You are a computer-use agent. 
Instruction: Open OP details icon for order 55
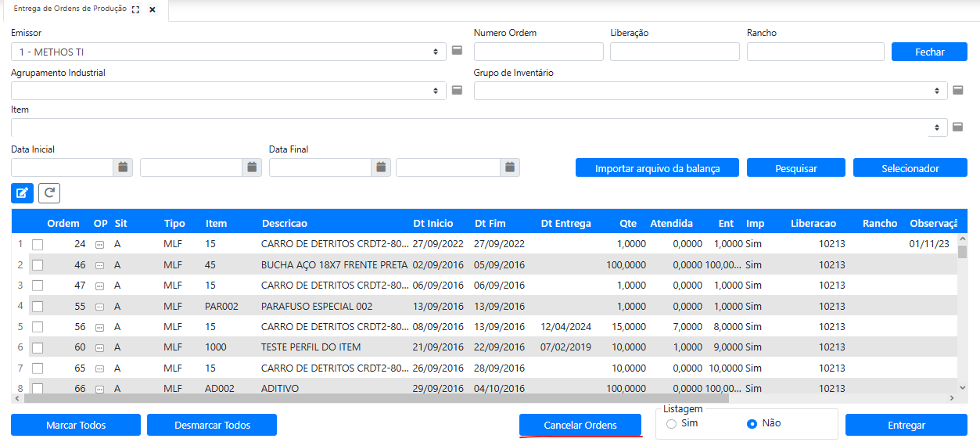[x=99, y=307]
